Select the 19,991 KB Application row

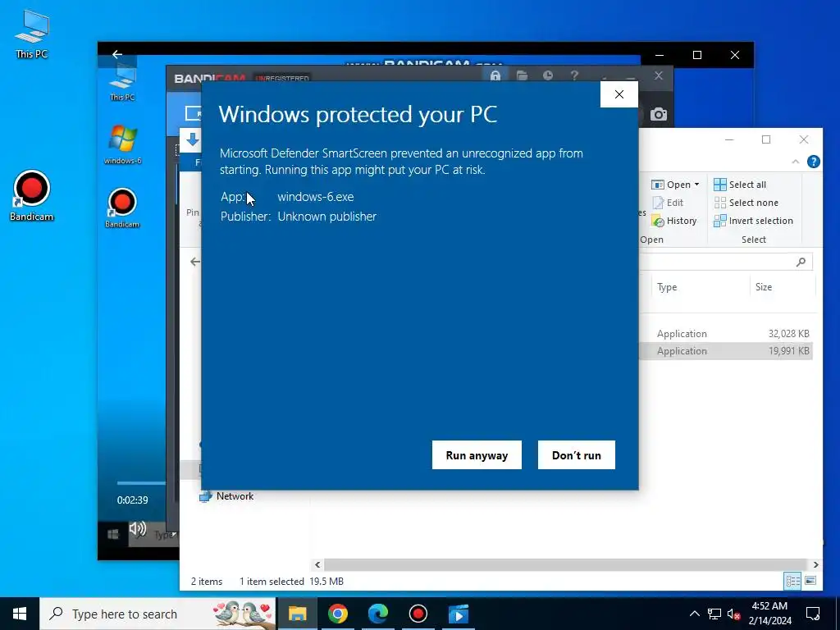click(x=727, y=351)
